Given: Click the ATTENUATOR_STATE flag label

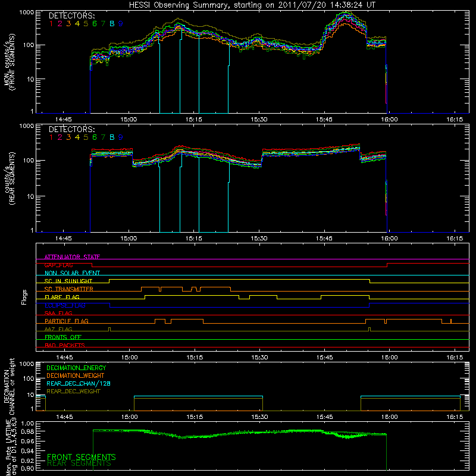Looking at the screenshot, I should point(72,257).
